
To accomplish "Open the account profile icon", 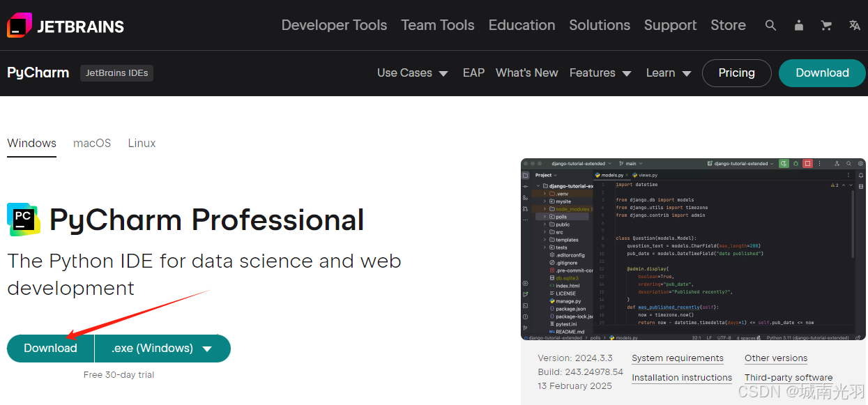I will pos(799,25).
